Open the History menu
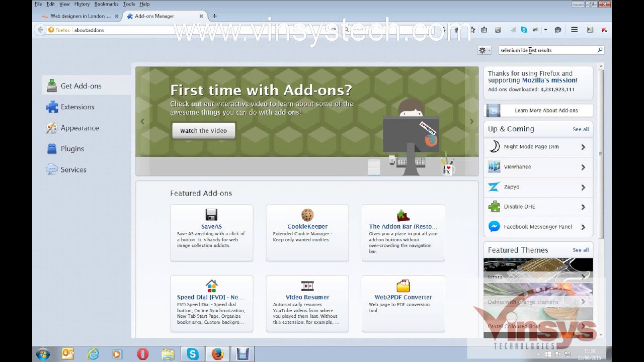This screenshot has height=362, width=644. [x=82, y=4]
